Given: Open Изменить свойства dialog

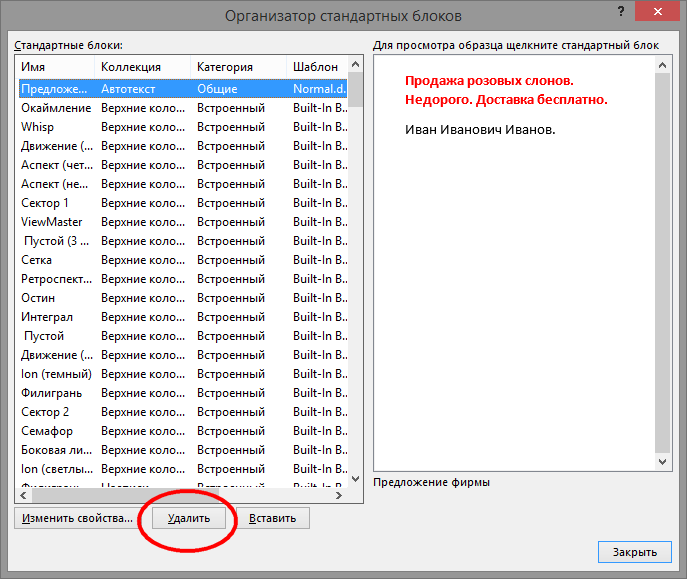Looking at the screenshot, I should point(77,518).
